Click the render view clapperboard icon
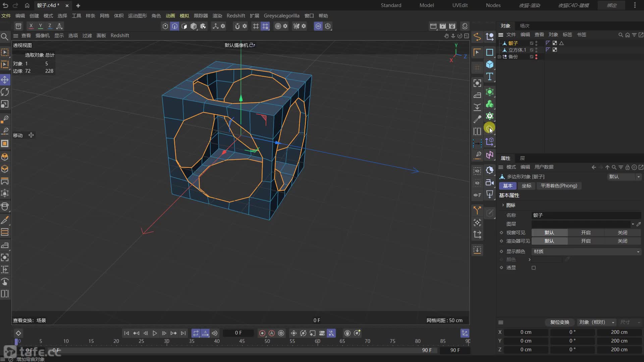This screenshot has width=644, height=362. 433,26
